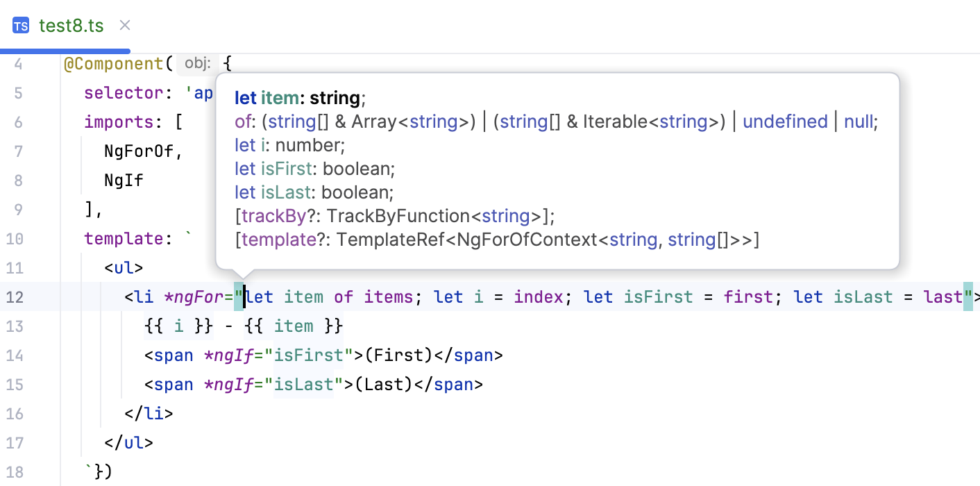Image resolution: width=980 pixels, height=486 pixels.
Task: Click the *ngFor directive on line 12
Action: point(195,296)
